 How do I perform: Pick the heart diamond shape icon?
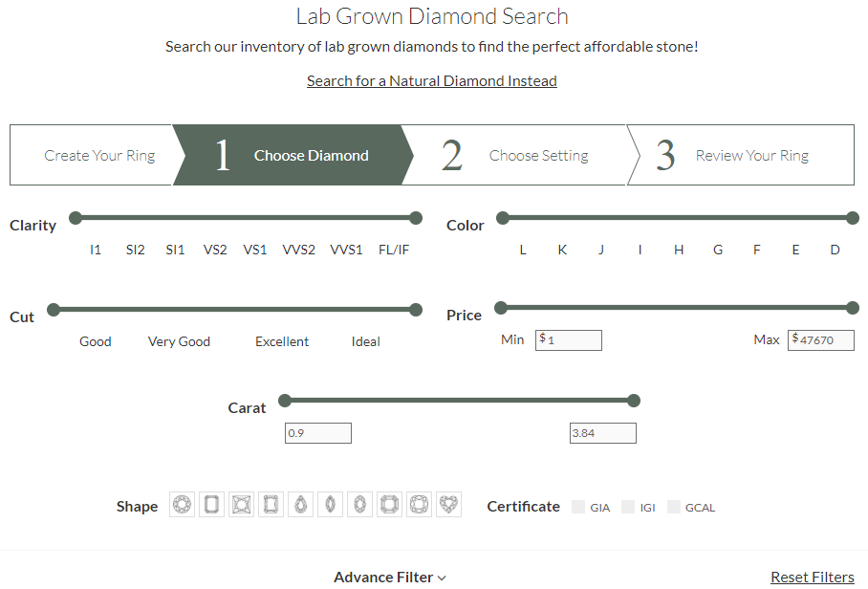point(448,505)
